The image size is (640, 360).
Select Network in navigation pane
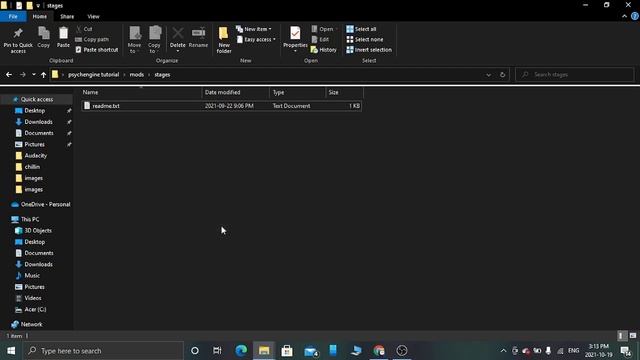[x=31, y=324]
